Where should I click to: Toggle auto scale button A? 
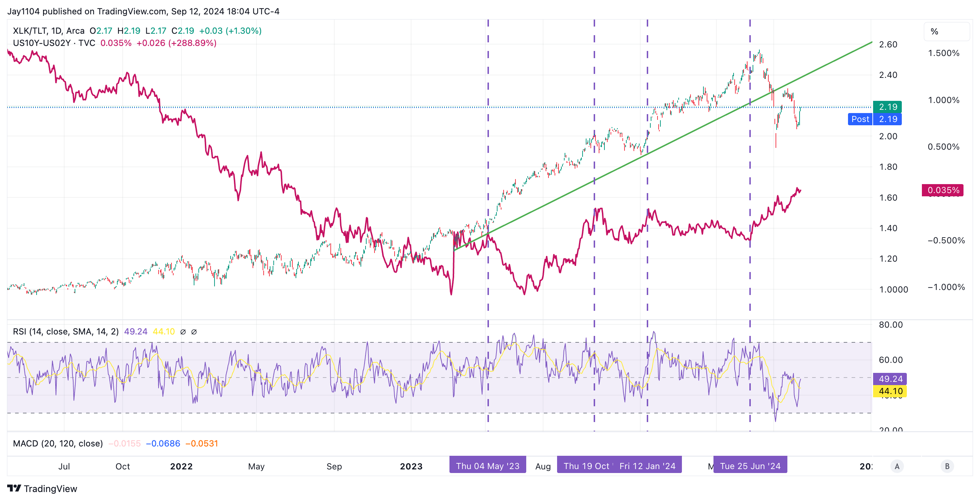point(897,466)
